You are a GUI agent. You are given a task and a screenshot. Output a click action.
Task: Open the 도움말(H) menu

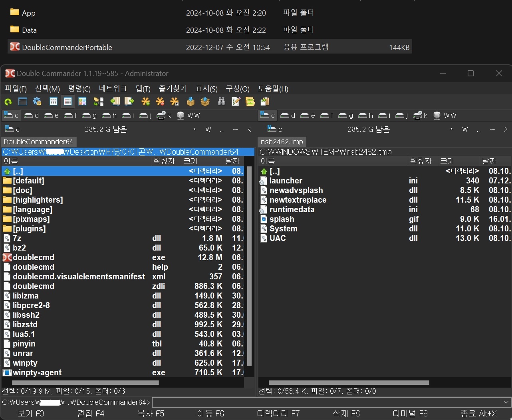point(273,89)
